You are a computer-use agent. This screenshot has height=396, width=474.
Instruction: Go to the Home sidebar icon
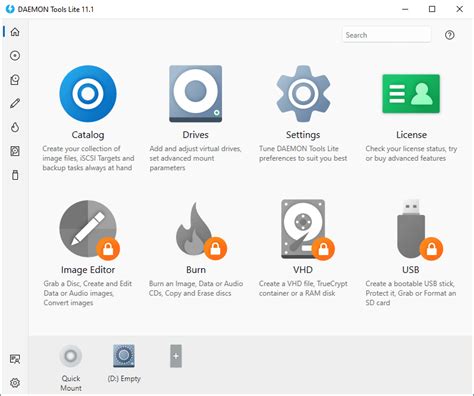15,32
